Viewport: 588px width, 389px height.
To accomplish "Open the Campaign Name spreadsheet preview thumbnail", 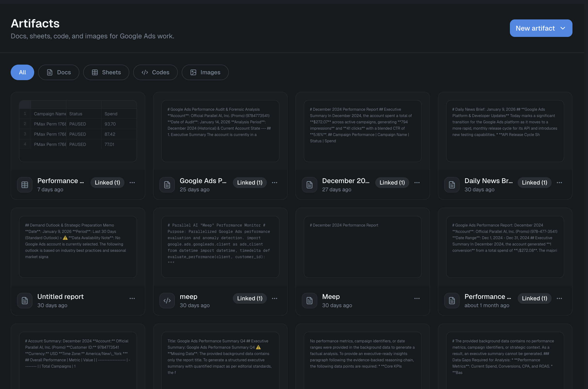I will tap(78, 131).
